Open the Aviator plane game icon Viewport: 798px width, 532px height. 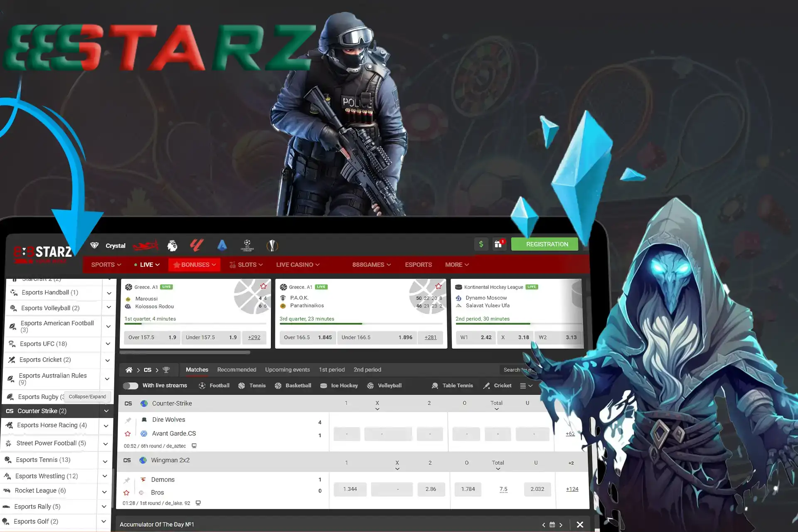click(x=145, y=245)
